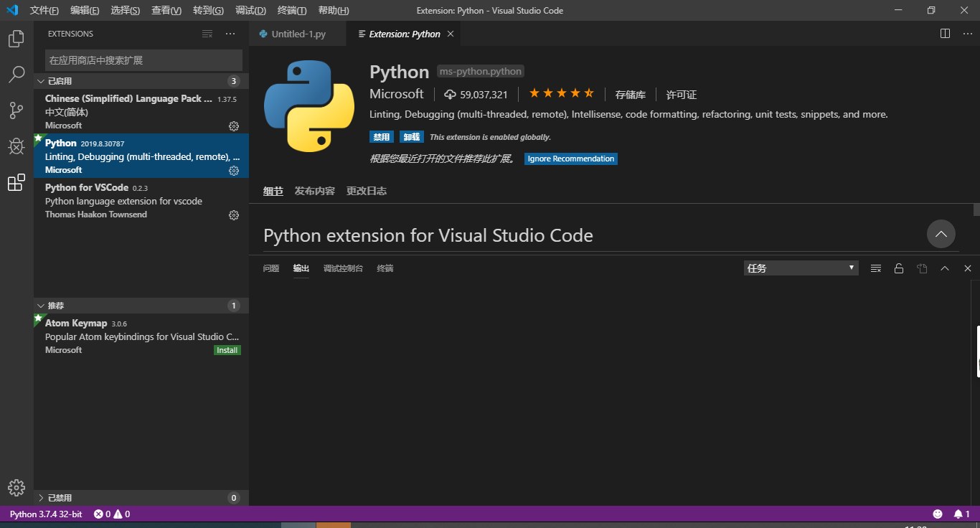
Task: Click clear extensions search results icon
Action: point(207,34)
